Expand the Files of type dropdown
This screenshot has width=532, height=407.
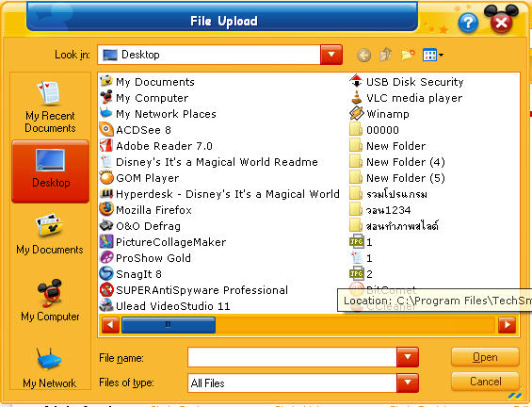[408, 383]
